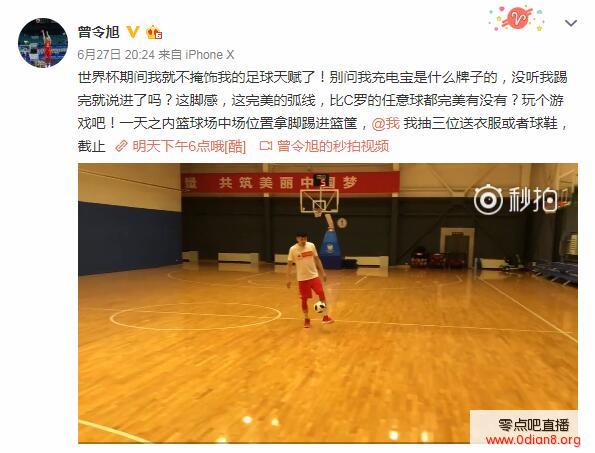Open the username 曾令旭 link
The image size is (595, 453).
coord(99,32)
